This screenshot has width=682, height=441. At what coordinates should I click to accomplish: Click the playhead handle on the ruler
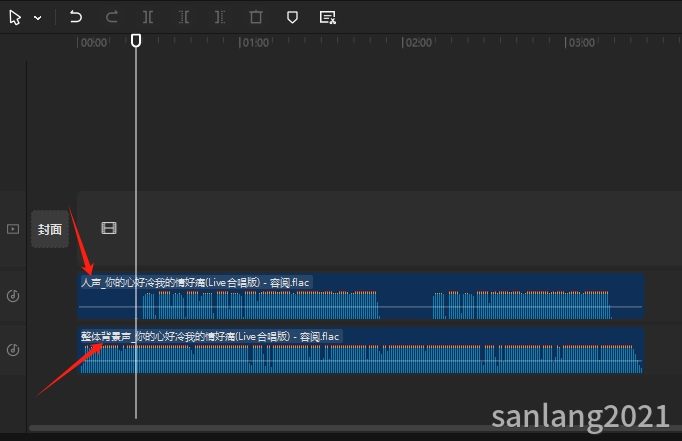point(136,40)
